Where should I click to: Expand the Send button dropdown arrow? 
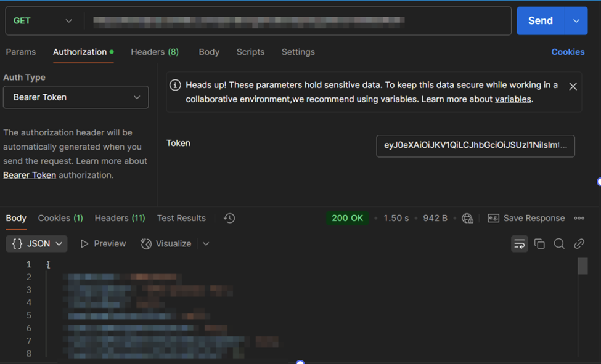tap(576, 21)
